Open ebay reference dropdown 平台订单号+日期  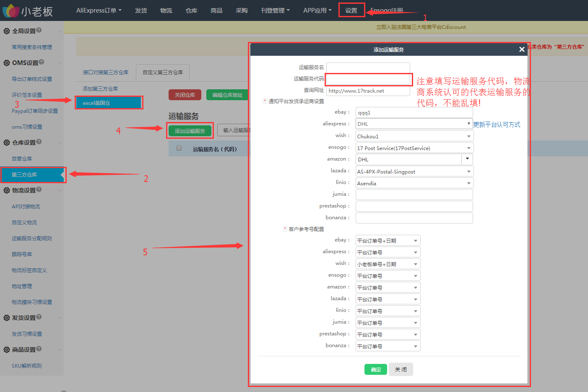click(388, 241)
